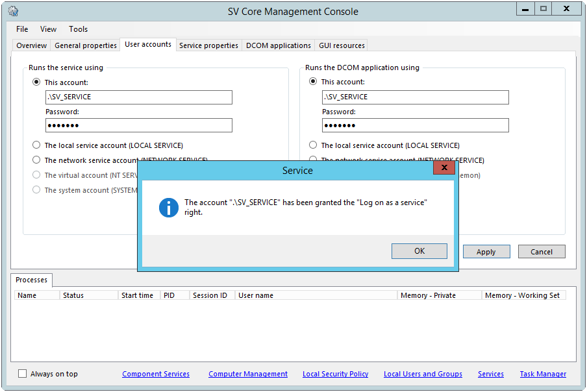The height and width of the screenshot is (392, 587).
Task: Sort processes by the User name column
Action: 316,295
